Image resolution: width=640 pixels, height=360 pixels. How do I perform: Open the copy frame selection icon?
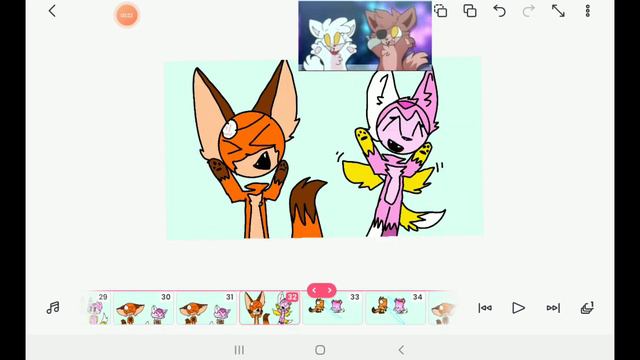[441, 11]
